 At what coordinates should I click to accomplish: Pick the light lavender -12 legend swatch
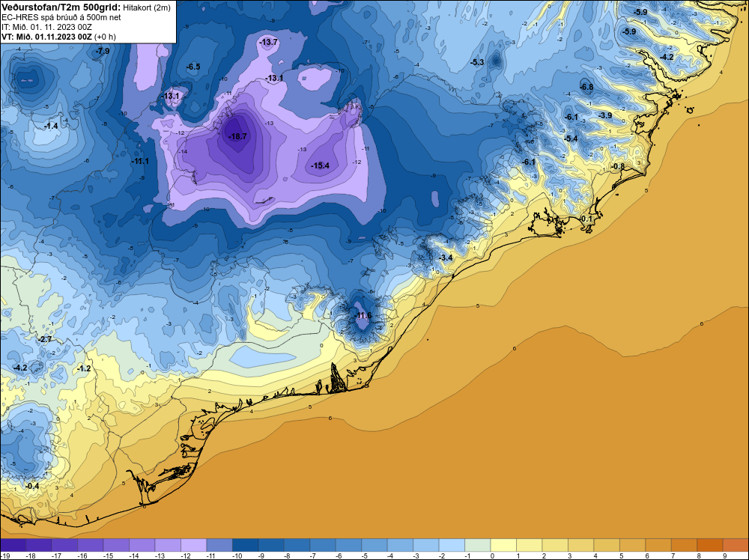click(193, 545)
